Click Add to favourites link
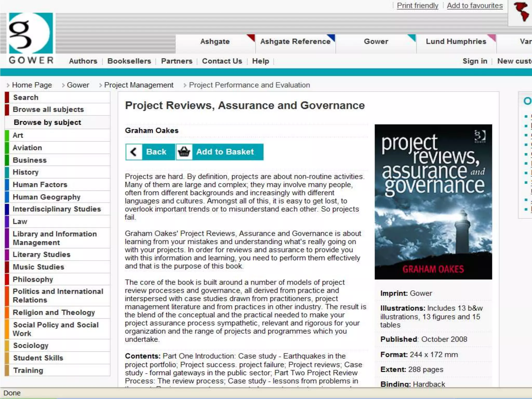This screenshot has height=399, width=532. [475, 5]
